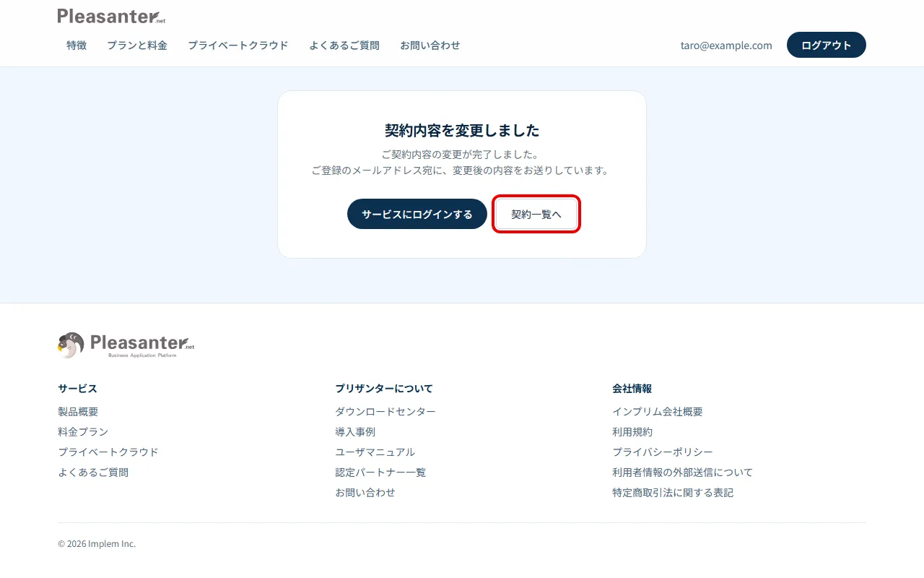Click the ご登録のメールアドレス宛に confirmation sentence
Screen dimensions: 924x578
[462, 171]
